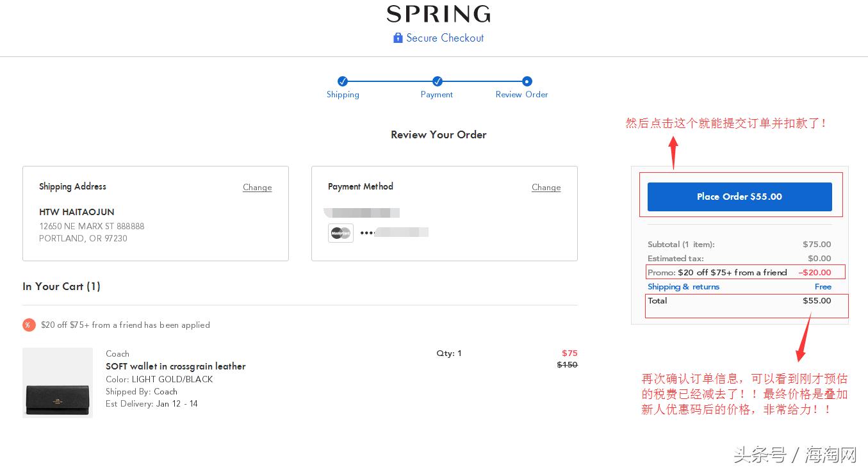Click the Qty: 1 label
The width and height of the screenshot is (868, 470).
pyautogui.click(x=449, y=353)
